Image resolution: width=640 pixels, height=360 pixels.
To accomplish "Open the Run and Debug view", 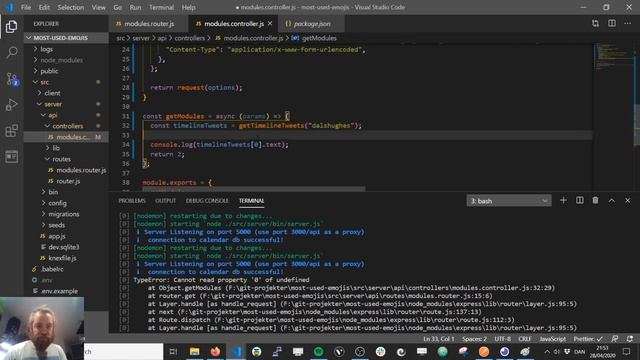I will tap(11, 105).
